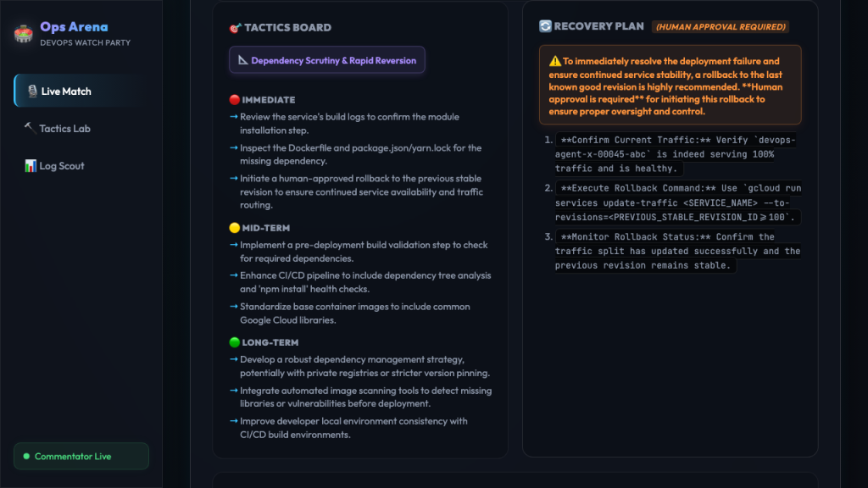Click the red Immediate priority circle
This screenshot has height=488, width=868.
pyautogui.click(x=235, y=100)
